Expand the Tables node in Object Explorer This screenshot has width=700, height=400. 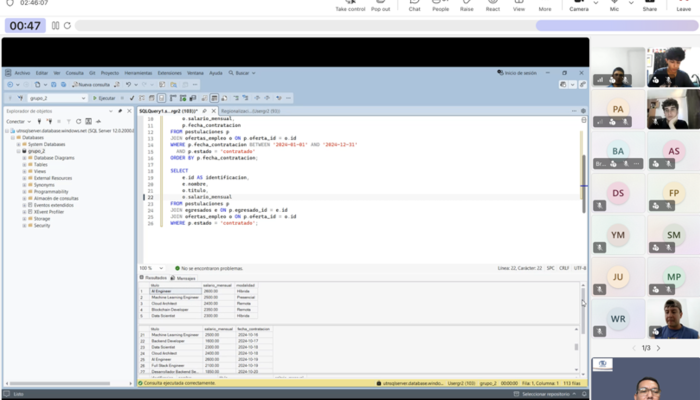click(26, 165)
